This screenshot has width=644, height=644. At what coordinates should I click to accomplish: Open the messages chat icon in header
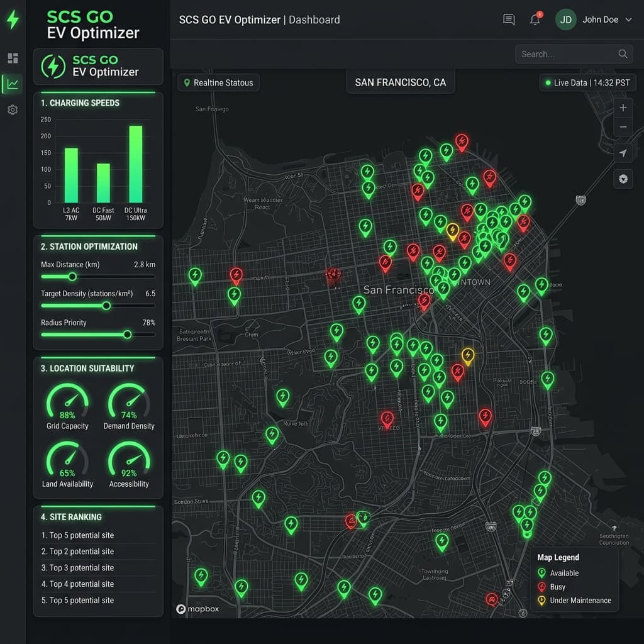click(x=509, y=19)
